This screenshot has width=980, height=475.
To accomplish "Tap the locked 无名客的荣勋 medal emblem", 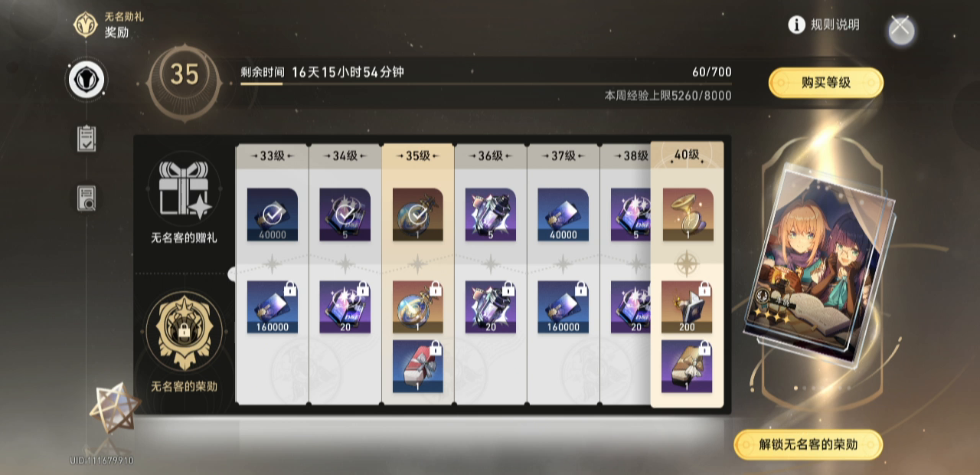I will pyautogui.click(x=184, y=332).
